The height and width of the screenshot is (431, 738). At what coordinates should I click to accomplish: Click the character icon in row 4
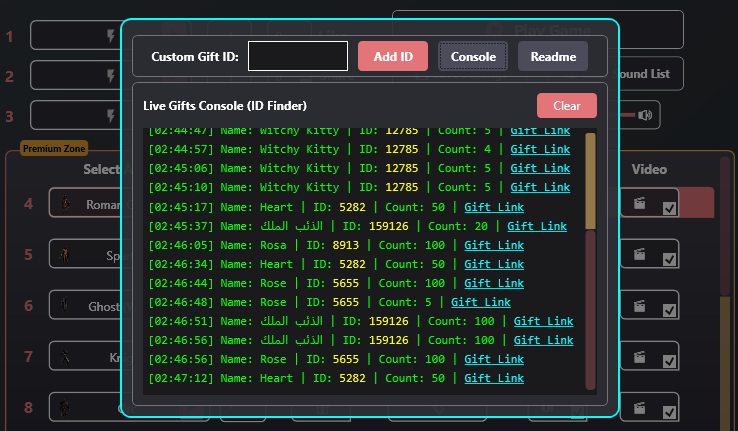[65, 204]
